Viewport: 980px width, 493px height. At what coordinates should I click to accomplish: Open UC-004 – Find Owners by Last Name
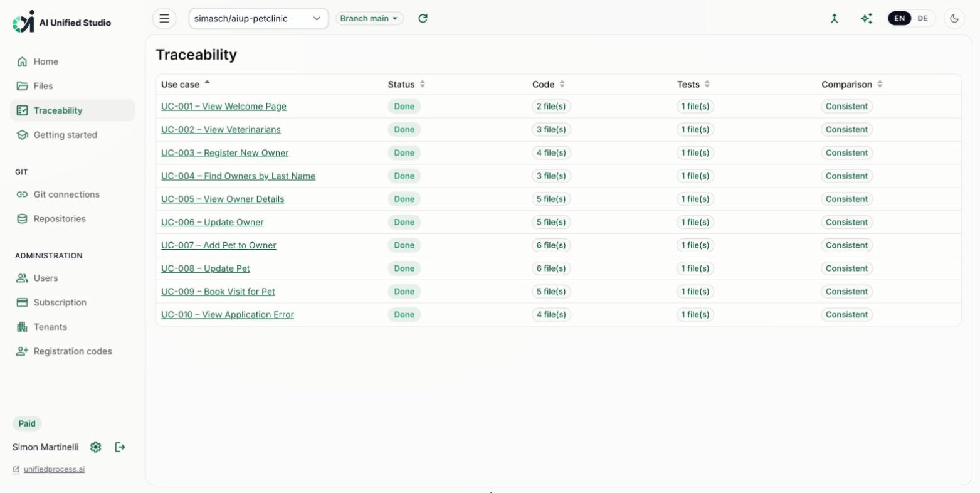[x=238, y=176]
